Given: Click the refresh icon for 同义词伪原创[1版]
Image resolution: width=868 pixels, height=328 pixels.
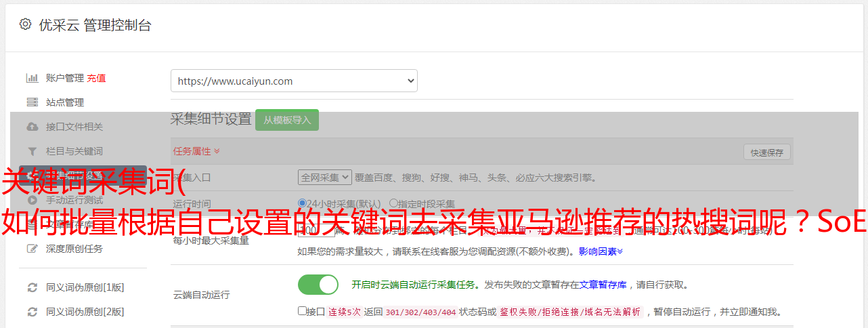Looking at the screenshot, I should (32, 287).
